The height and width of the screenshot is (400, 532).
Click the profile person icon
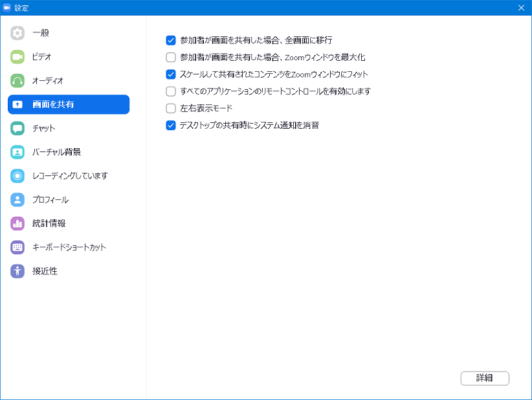[17, 199]
